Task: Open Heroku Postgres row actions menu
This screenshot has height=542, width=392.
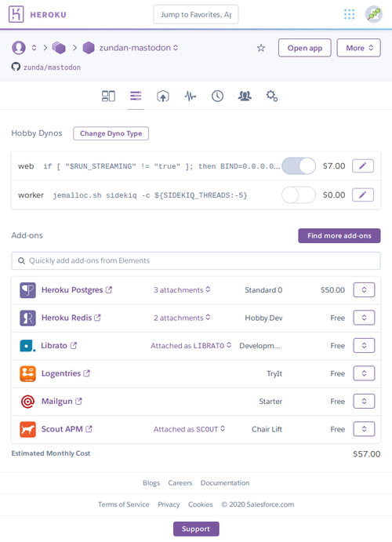Action: coord(364,290)
